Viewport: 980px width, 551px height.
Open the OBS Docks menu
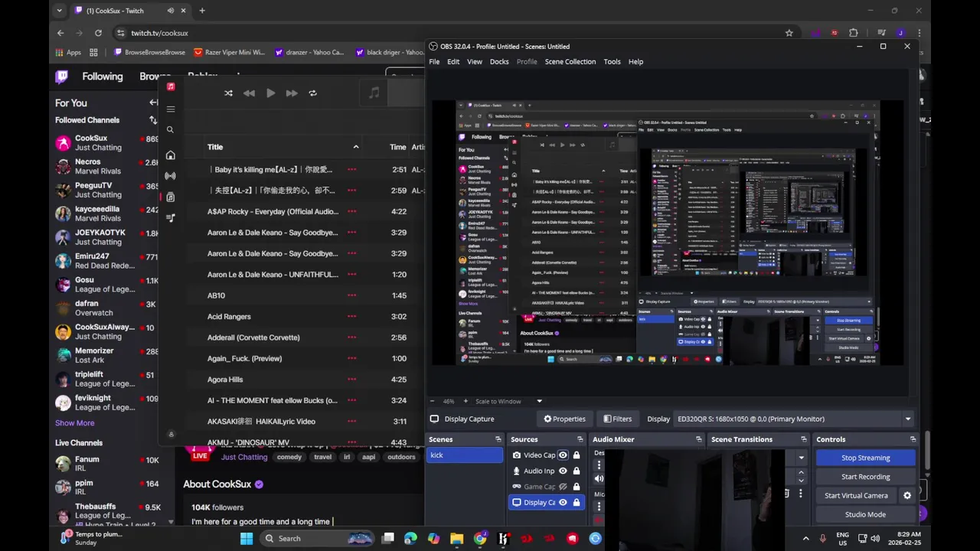click(x=499, y=62)
